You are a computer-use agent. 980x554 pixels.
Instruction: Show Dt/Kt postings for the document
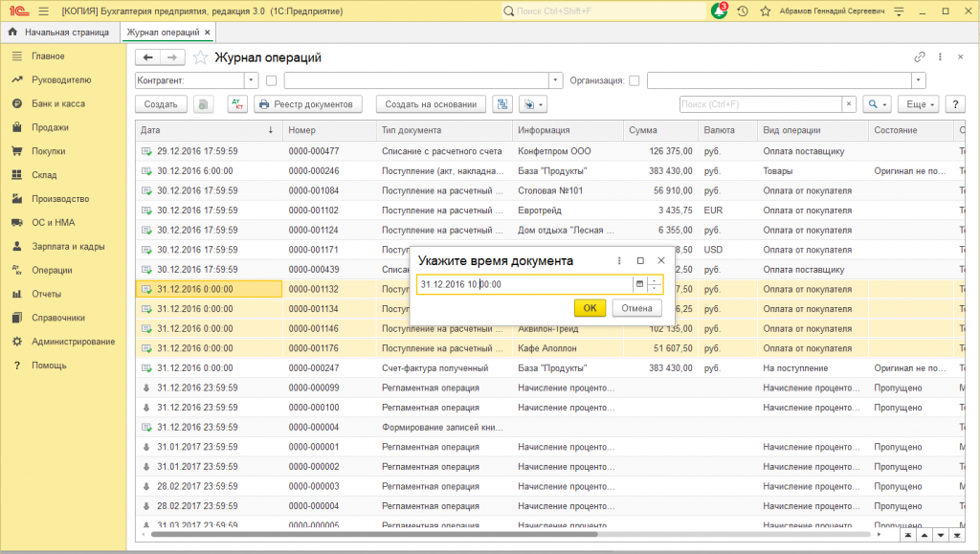coord(237,103)
